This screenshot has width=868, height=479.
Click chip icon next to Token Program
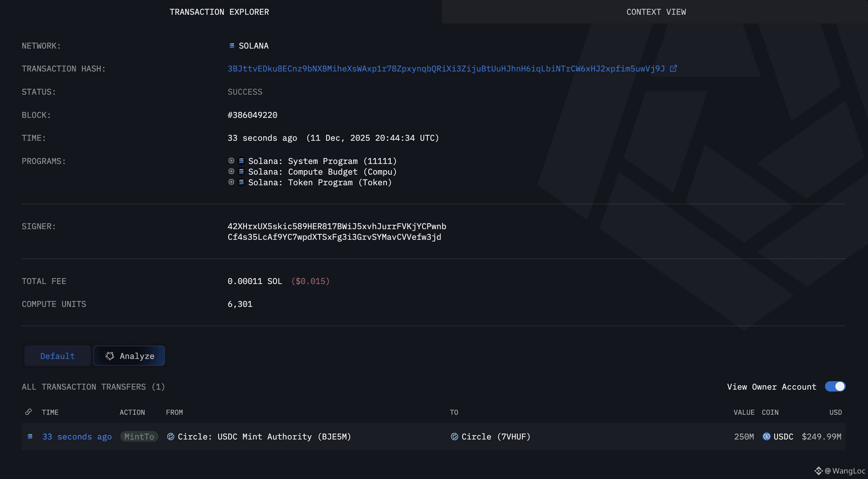231,182
